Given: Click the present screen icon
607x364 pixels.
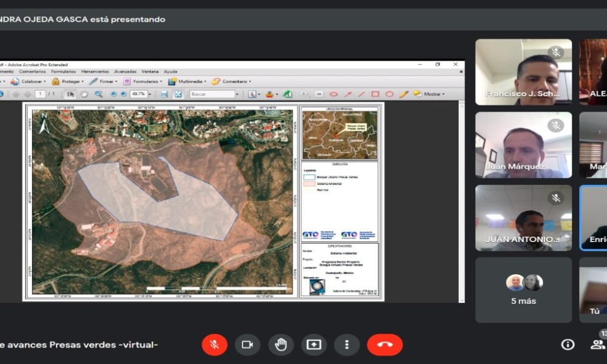Looking at the screenshot, I should click(313, 345).
